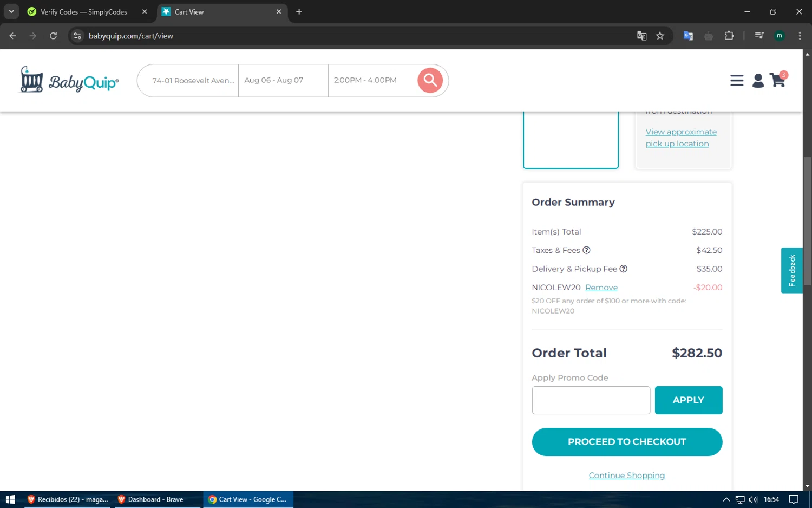This screenshot has height=508, width=812.
Task: Open the Feedback side tab
Action: (791, 270)
